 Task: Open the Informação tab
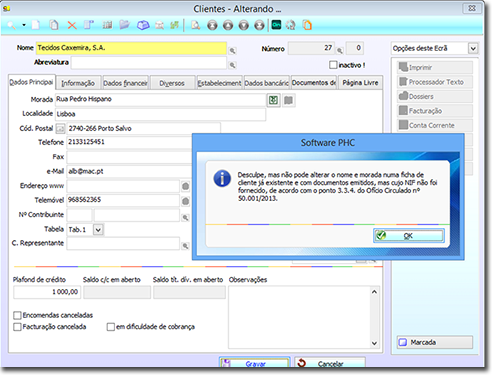click(x=78, y=83)
